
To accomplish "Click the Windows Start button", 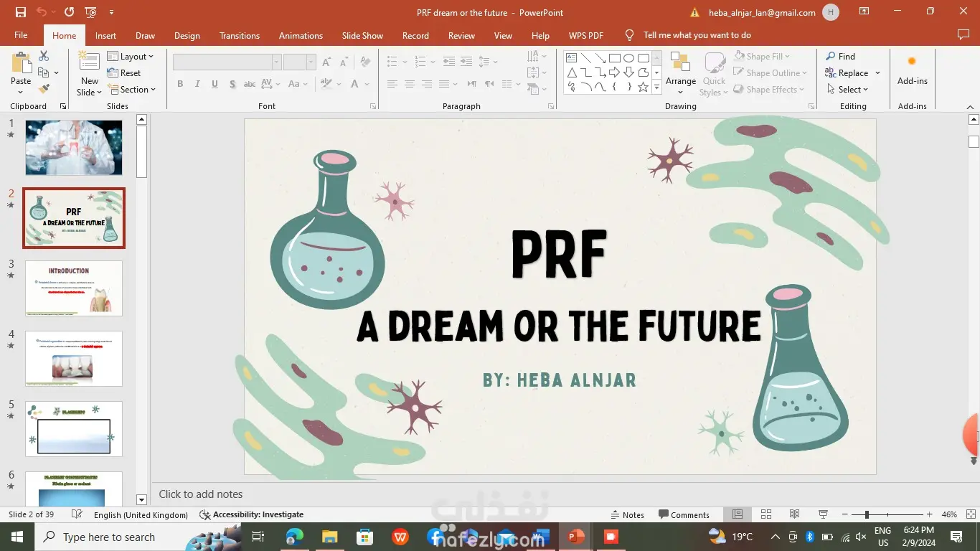I will coord(16,537).
